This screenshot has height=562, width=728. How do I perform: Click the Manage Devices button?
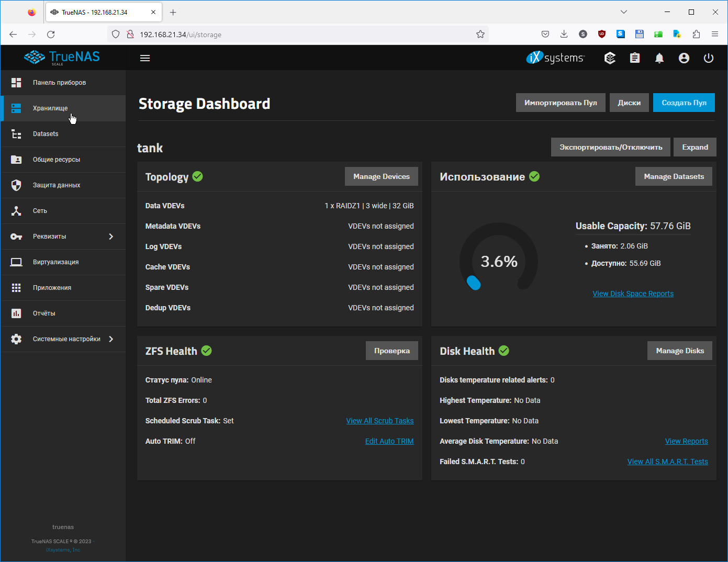381,176
